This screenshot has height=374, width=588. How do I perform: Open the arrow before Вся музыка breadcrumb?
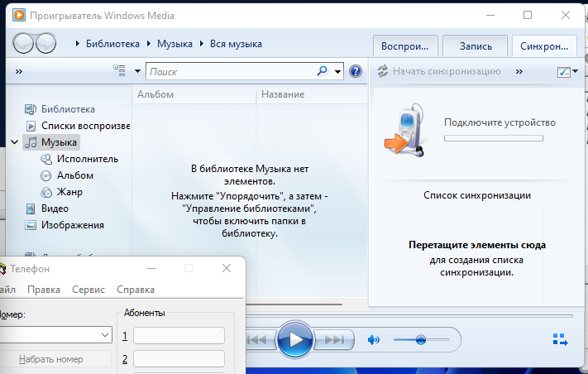(201, 44)
